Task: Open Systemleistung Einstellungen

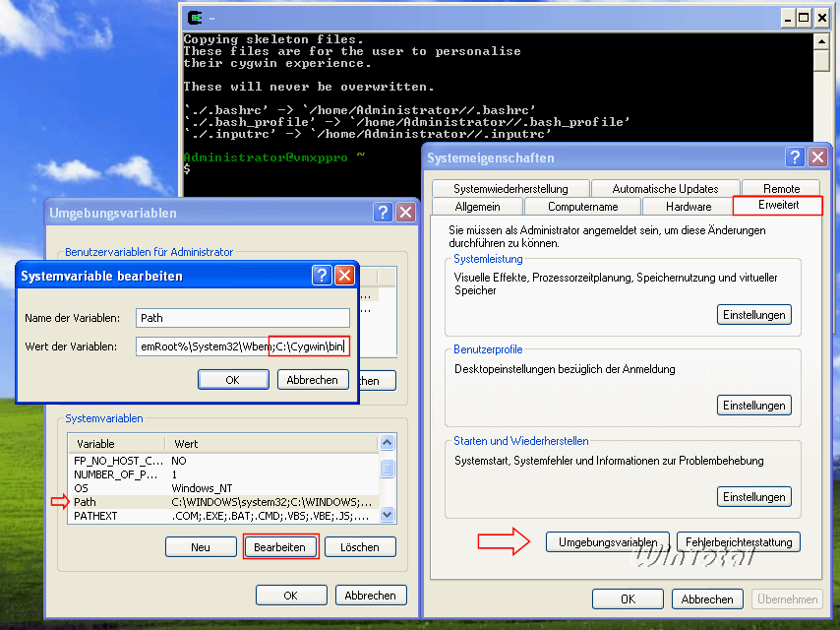Action: point(753,315)
